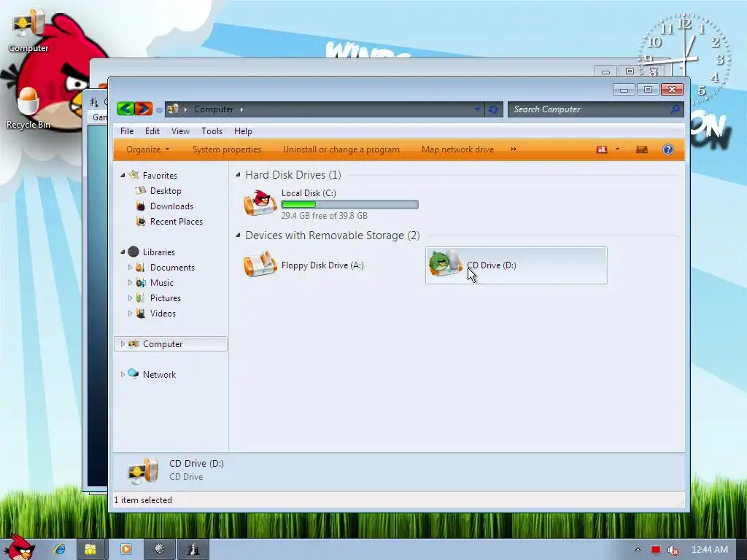Toggle the preview pane icon
Image resolution: width=747 pixels, height=560 pixels.
coord(642,149)
